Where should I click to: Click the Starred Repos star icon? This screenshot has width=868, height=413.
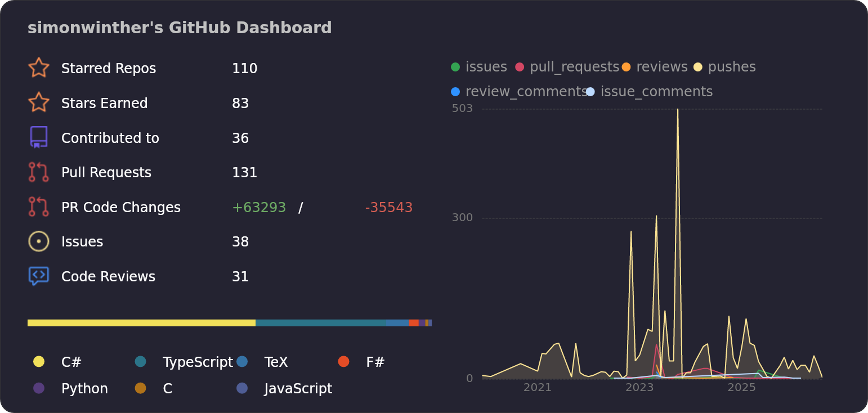(x=39, y=68)
